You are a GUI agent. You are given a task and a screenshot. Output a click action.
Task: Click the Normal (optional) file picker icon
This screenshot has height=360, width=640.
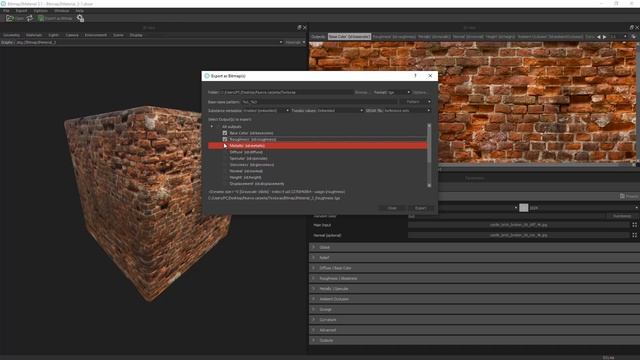coord(634,235)
